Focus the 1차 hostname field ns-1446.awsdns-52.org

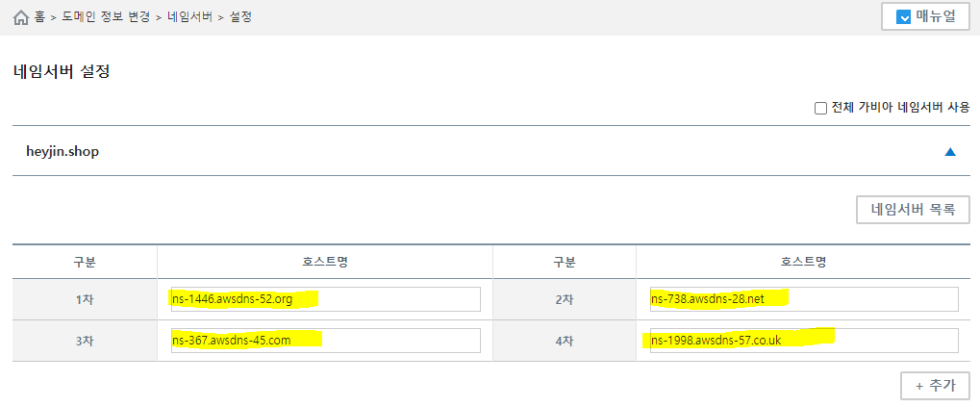click(x=325, y=299)
